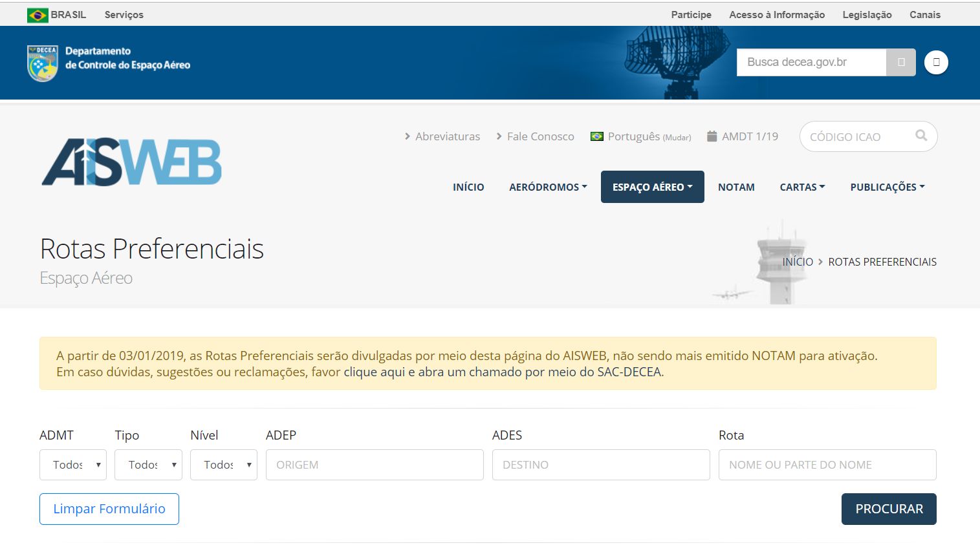Focus the Busca decea.gov.br search field
980x554 pixels.
811,63
